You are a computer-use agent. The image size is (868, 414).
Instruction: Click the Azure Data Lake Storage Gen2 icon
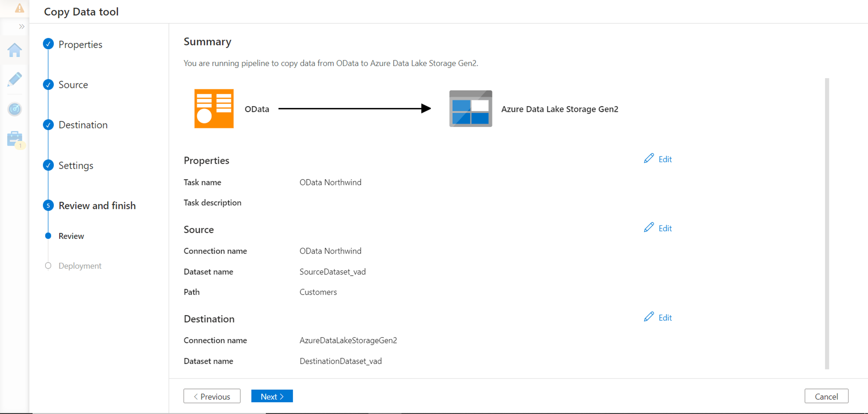pyautogui.click(x=470, y=109)
